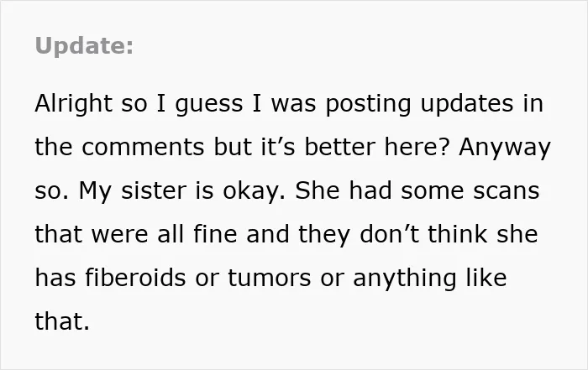Click the word "comments" in the second line

click(143, 147)
